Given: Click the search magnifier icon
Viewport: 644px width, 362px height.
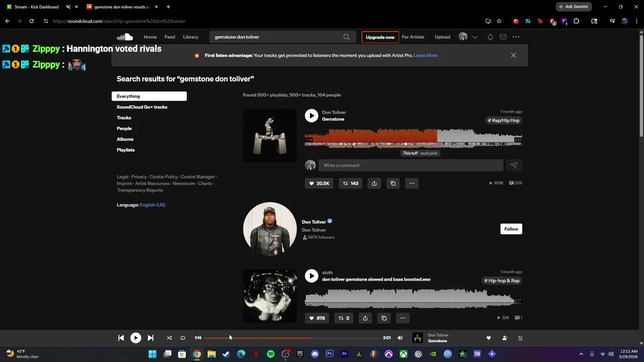Looking at the screenshot, I should 347,37.
